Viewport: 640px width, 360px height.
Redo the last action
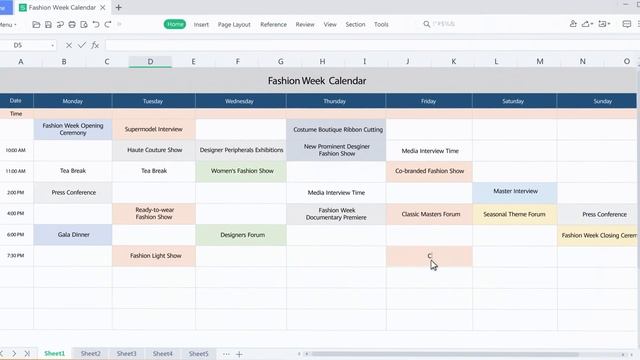(x=108, y=24)
